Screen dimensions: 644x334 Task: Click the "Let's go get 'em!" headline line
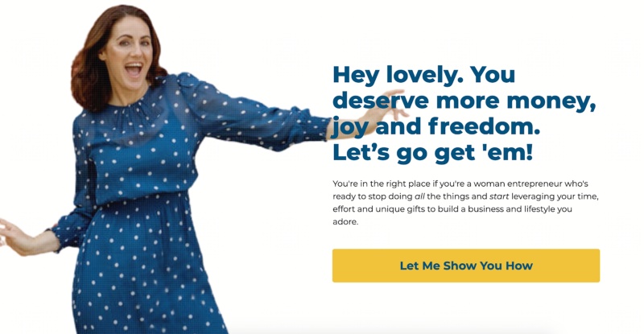click(x=432, y=152)
